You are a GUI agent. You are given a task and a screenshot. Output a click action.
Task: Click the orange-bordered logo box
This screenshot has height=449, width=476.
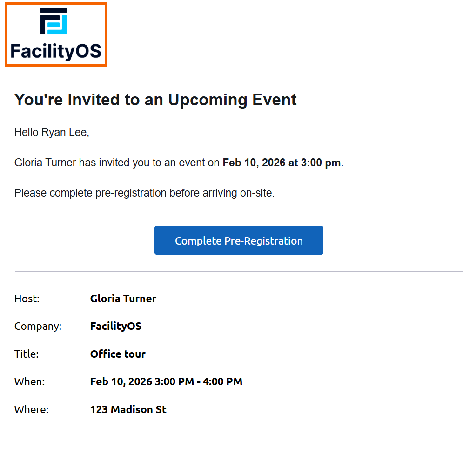point(56,34)
